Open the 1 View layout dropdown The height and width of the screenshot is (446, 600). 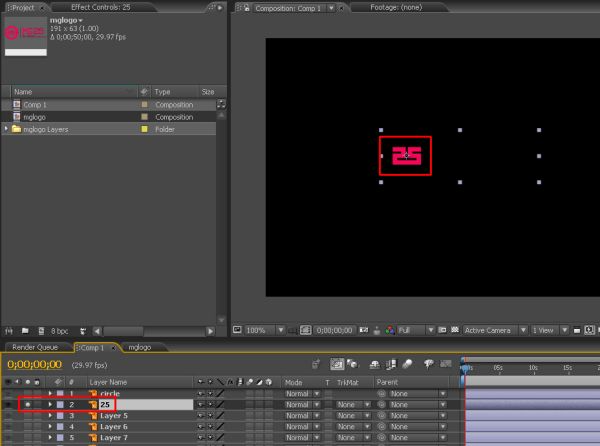[x=549, y=330]
